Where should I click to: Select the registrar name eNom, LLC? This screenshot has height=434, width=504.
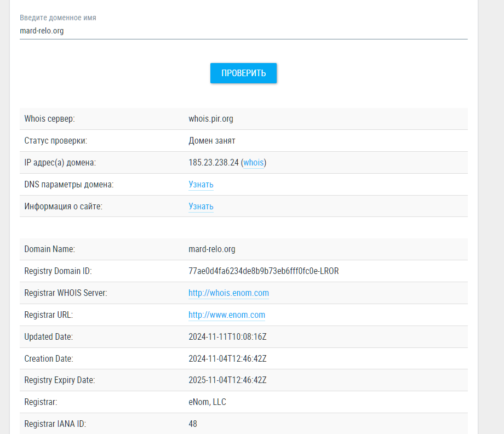click(x=207, y=402)
